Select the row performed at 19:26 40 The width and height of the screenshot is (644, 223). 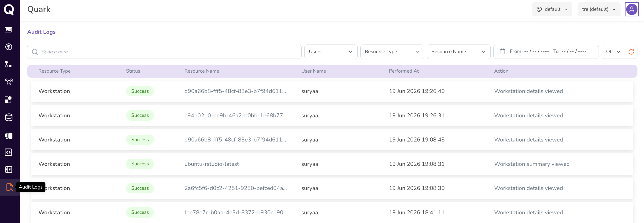tap(332, 91)
